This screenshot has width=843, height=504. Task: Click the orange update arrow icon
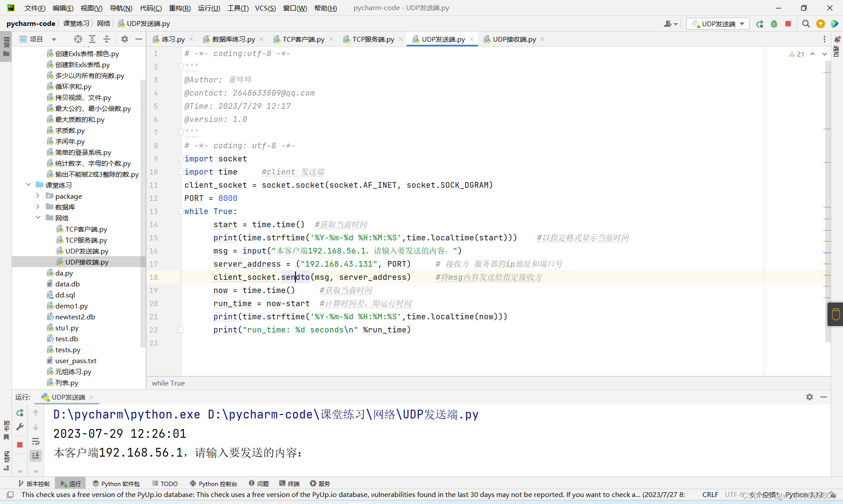coord(821,24)
